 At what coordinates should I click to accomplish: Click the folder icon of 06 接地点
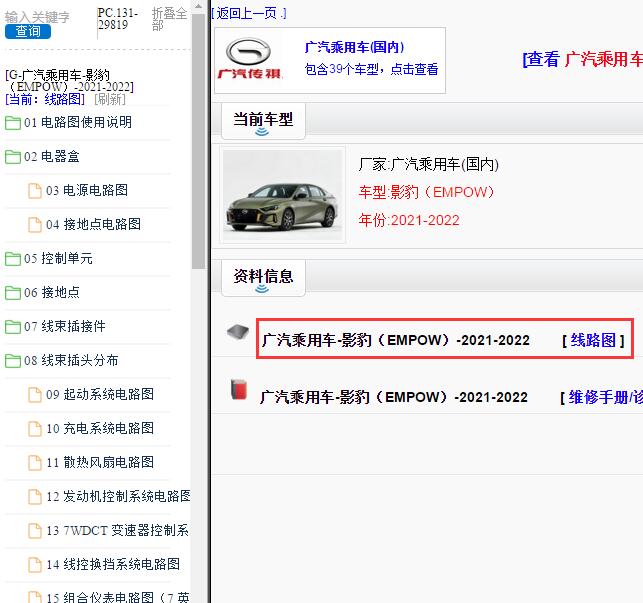click(x=13, y=293)
